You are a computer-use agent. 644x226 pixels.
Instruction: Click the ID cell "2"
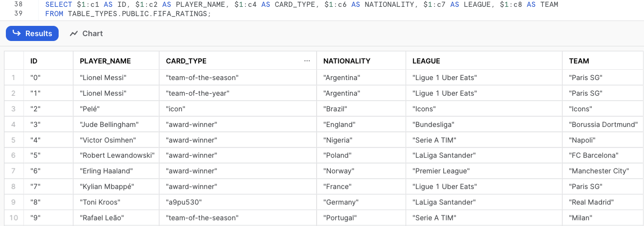click(48, 108)
